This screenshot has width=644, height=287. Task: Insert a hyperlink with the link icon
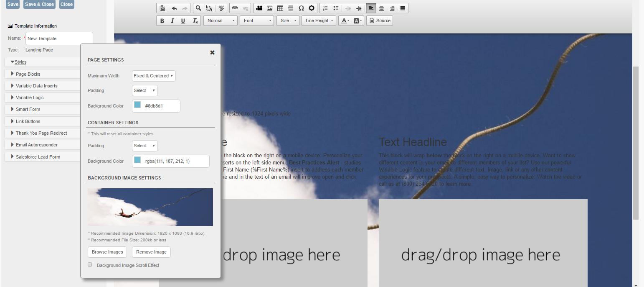point(235,8)
